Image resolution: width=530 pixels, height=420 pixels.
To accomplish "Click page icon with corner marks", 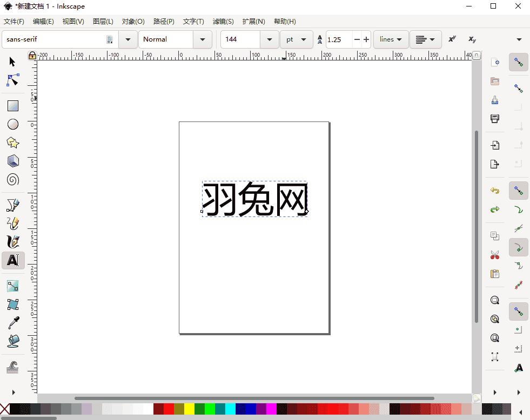I will [495, 356].
